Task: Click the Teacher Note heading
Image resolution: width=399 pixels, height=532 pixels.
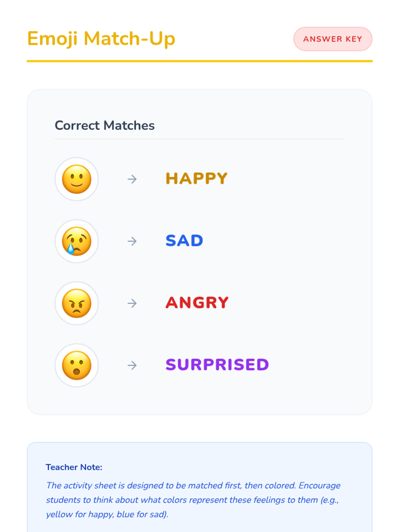Action: (74, 467)
